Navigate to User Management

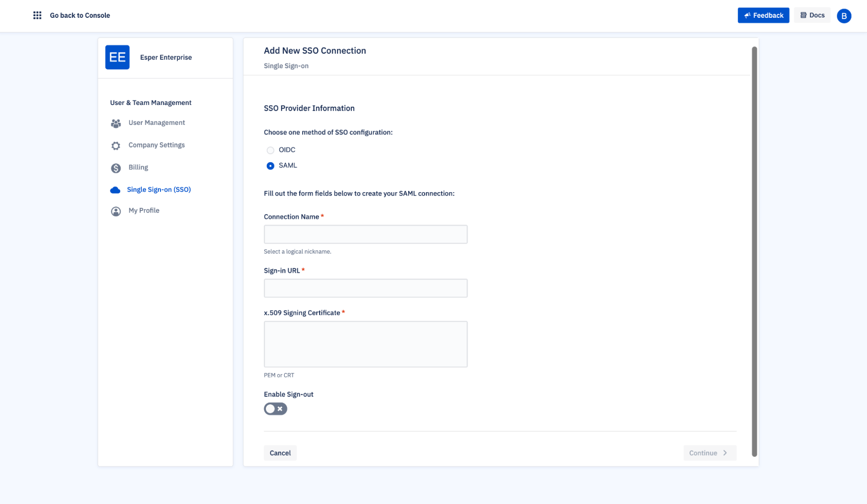coord(156,123)
